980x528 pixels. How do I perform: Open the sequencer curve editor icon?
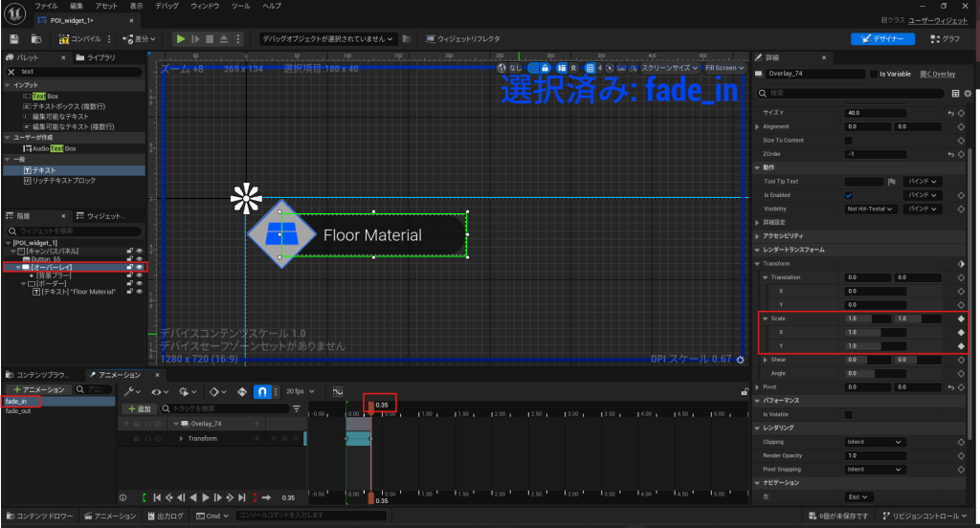tap(337, 391)
